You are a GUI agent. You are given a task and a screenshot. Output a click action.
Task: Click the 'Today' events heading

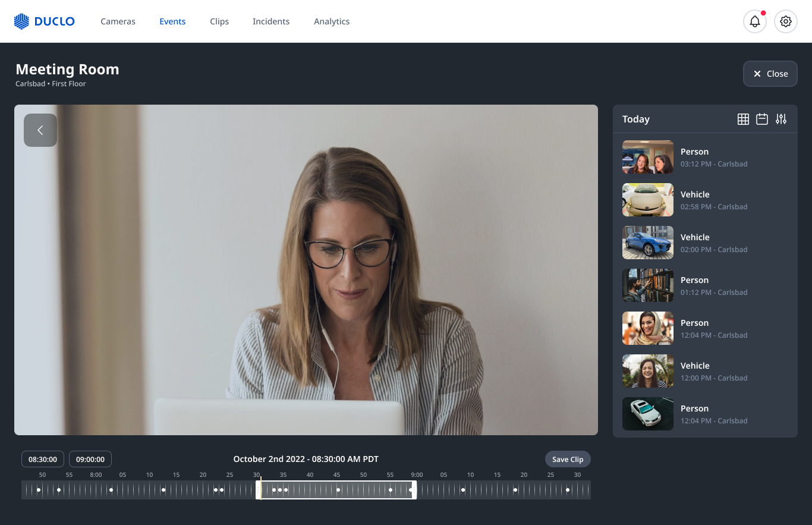point(636,119)
